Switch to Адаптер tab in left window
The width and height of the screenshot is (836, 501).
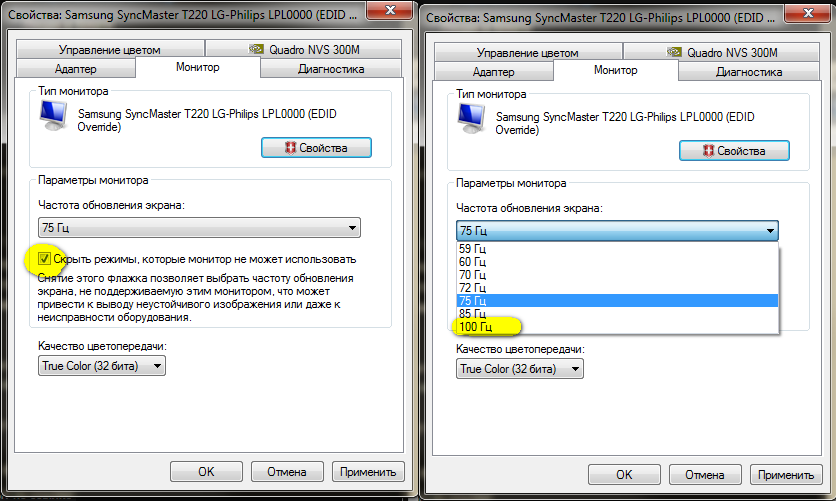76,68
